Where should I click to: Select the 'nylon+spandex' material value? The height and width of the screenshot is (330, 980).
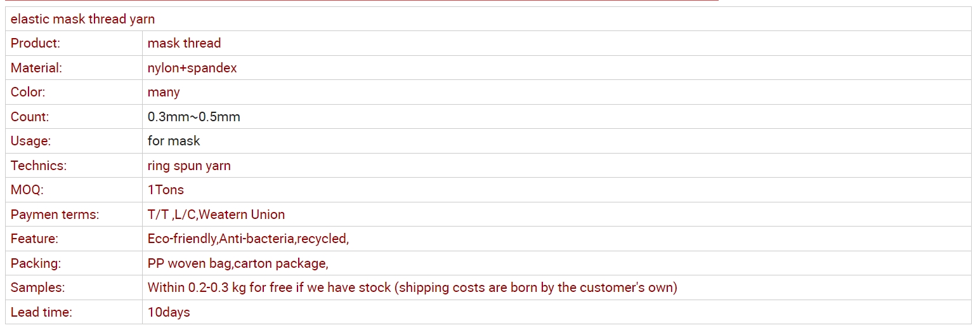(192, 68)
